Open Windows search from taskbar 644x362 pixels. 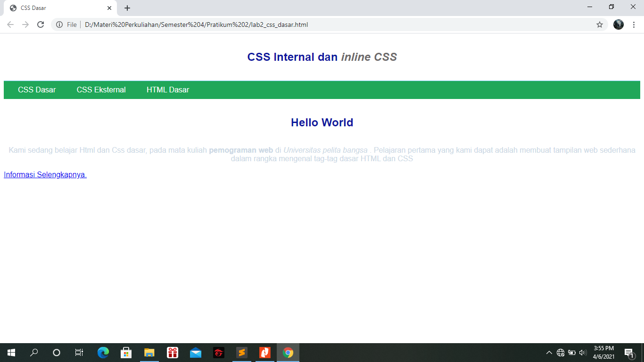(x=34, y=353)
